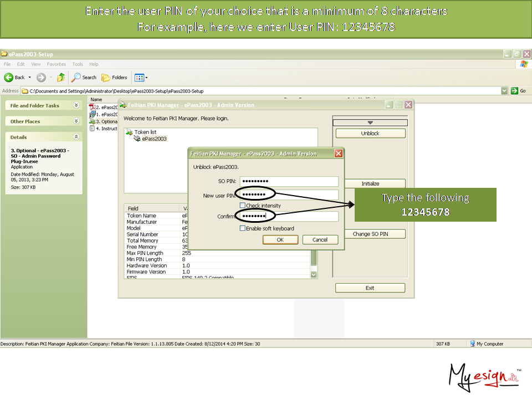Click the SO PIN input field
The width and height of the screenshot is (532, 399).
[x=289, y=182]
